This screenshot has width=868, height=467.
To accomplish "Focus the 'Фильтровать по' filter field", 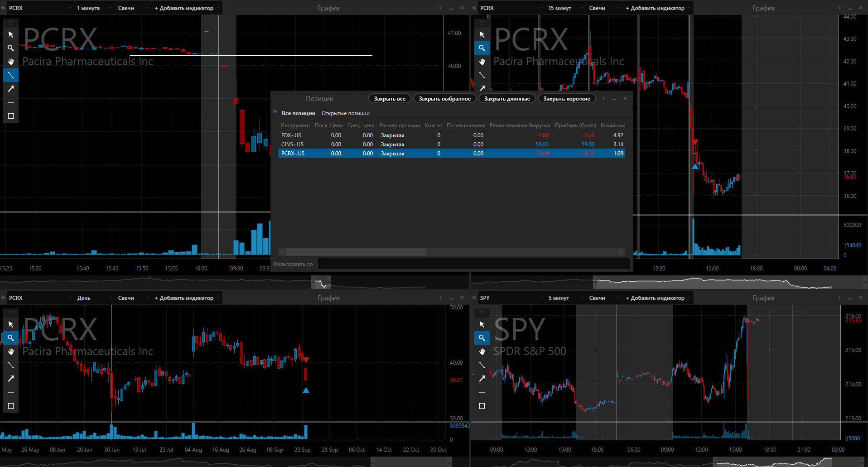I will pos(474,264).
